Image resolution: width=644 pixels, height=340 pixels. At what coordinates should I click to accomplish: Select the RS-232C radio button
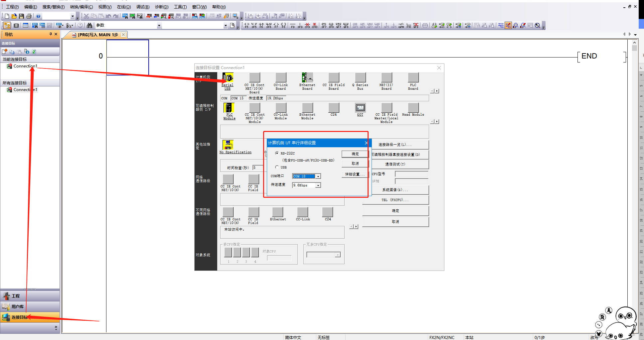pyautogui.click(x=277, y=153)
